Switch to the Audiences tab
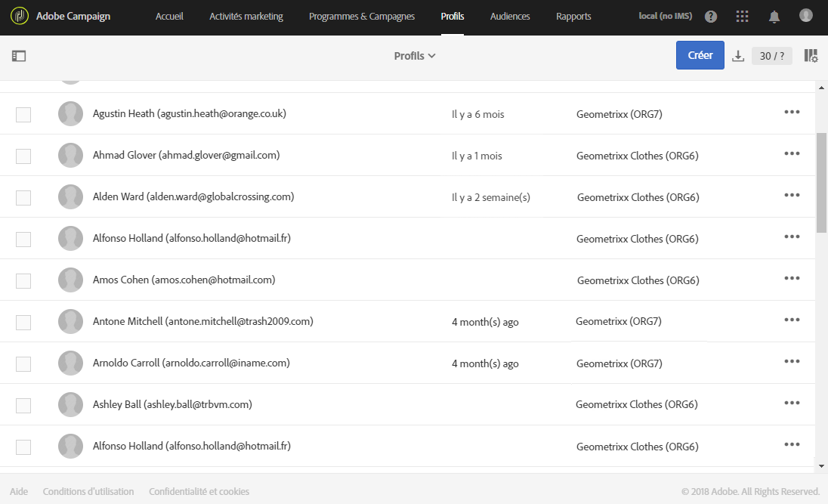 click(510, 17)
